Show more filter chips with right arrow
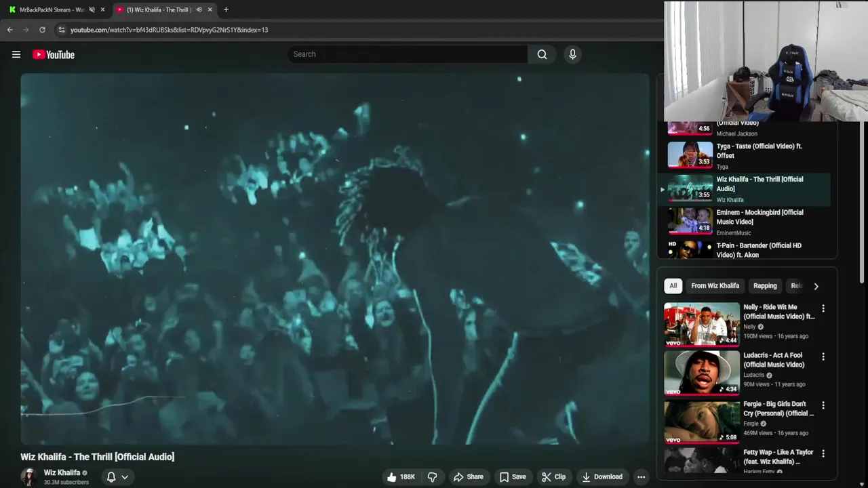Screen dimensions: 868x488 coord(816,286)
